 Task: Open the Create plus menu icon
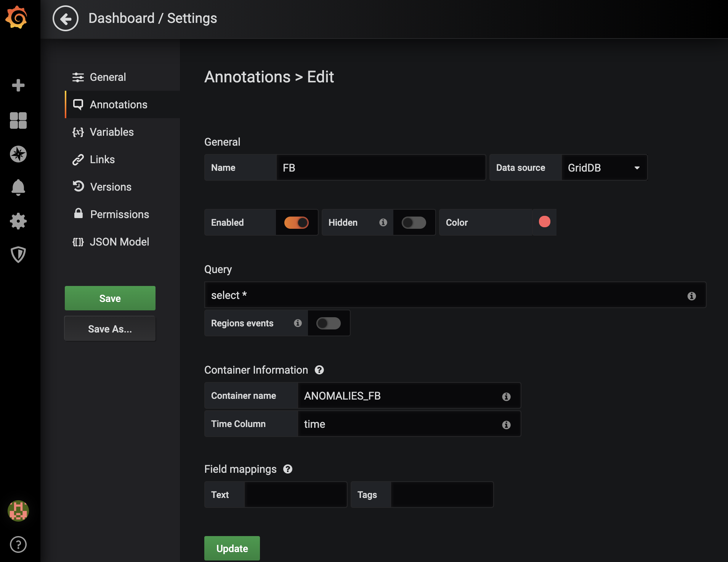(18, 85)
